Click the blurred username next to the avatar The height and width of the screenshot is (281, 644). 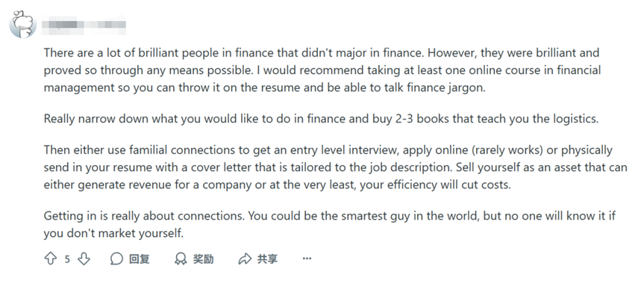click(x=84, y=24)
